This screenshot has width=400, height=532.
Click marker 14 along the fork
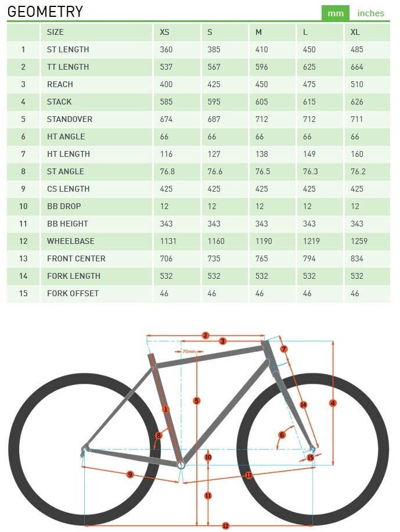point(303,405)
